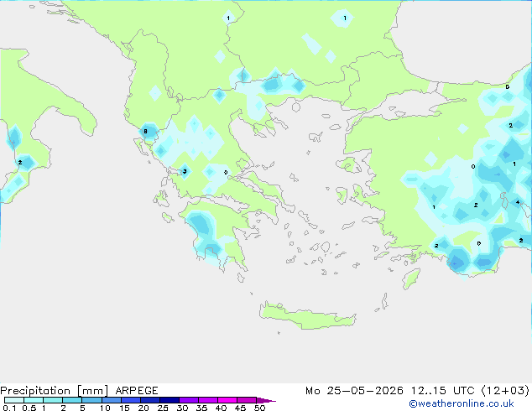The image size is (532, 411).
Task: Click the '25' legend scale label
Action: coord(163,408)
